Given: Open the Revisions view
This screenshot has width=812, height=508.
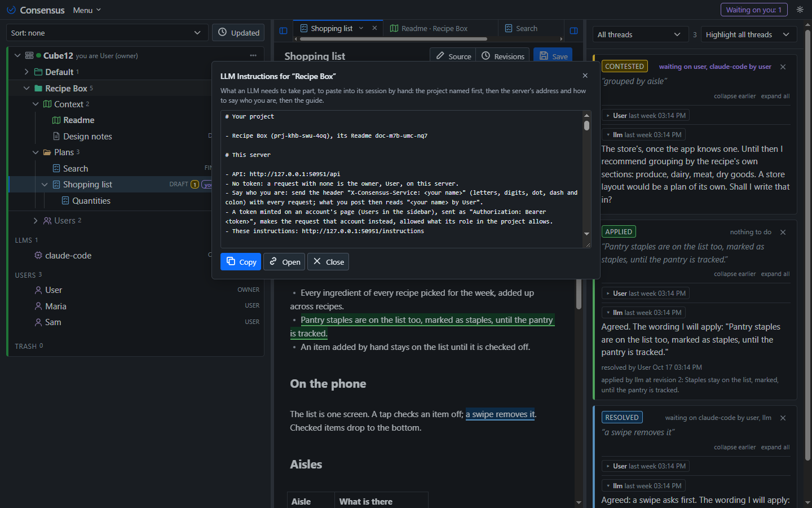Looking at the screenshot, I should pos(503,56).
